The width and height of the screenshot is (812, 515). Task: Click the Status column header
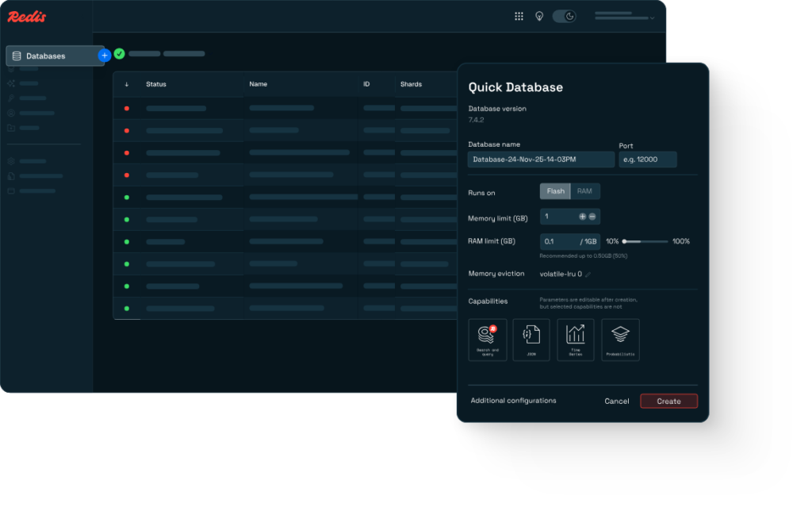click(x=156, y=84)
